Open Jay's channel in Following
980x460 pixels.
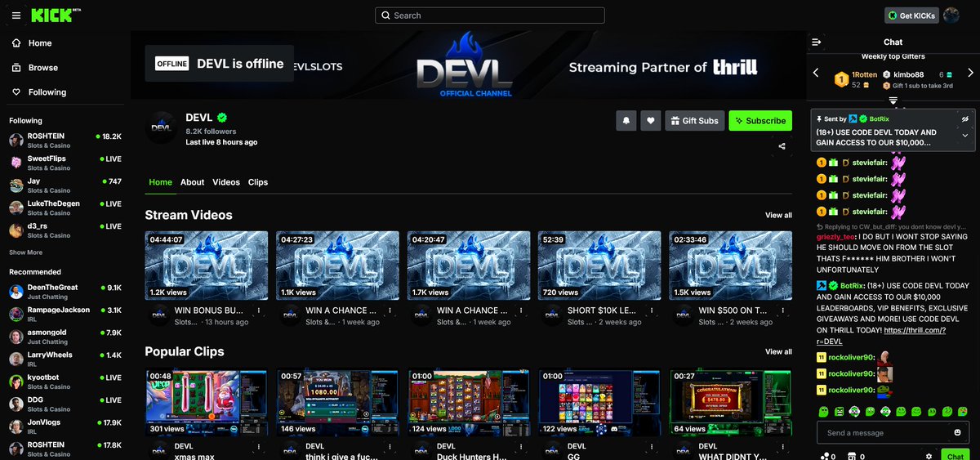point(65,185)
